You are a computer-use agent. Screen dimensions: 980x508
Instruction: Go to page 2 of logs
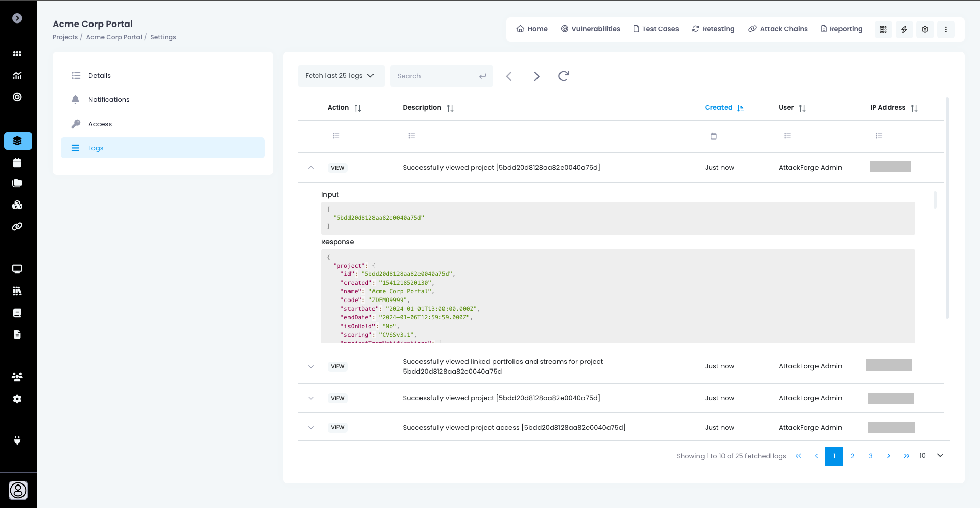[852, 456]
